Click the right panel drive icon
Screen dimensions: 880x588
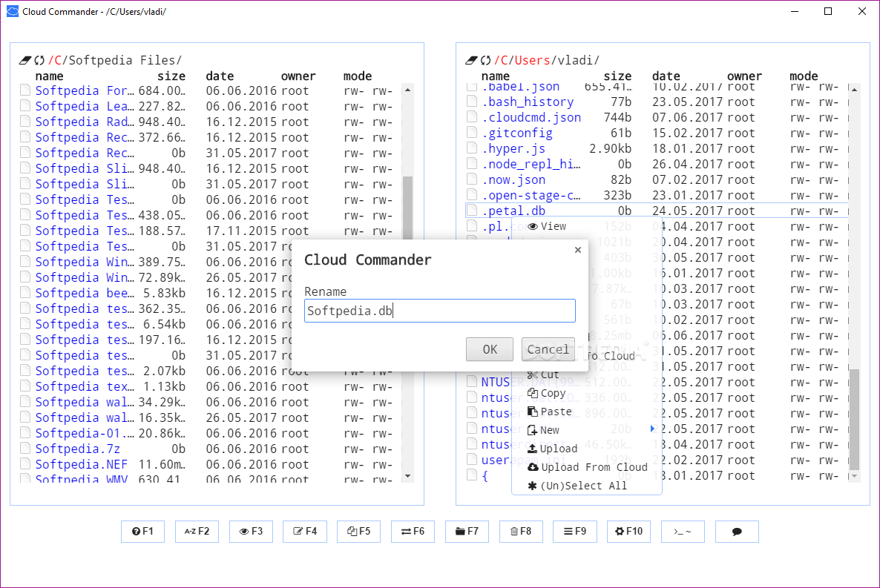point(471,60)
